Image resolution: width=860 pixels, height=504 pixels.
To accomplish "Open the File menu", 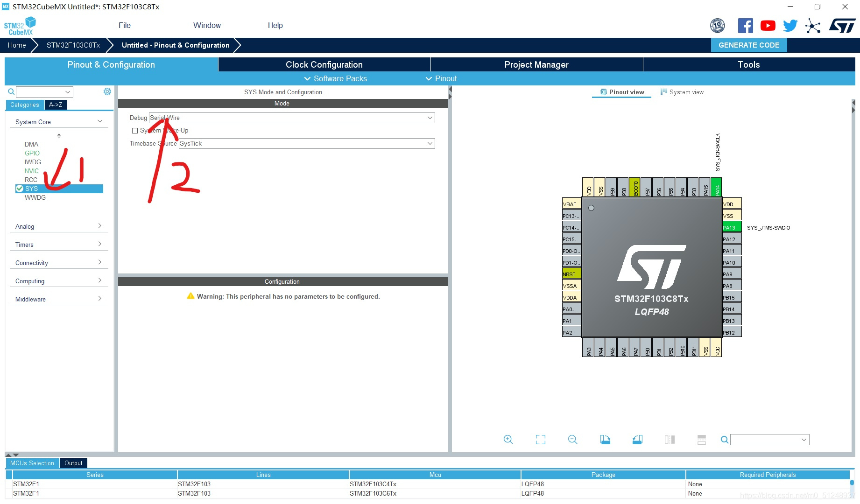I will (124, 26).
